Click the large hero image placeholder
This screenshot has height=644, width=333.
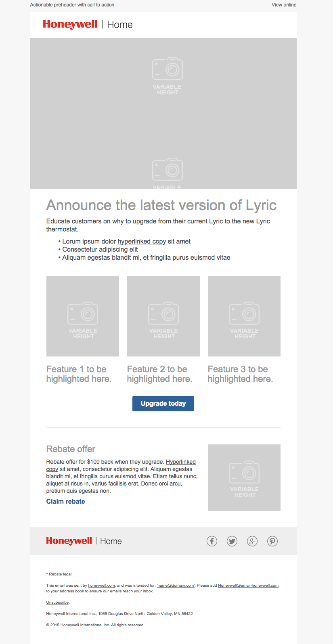coord(163,113)
